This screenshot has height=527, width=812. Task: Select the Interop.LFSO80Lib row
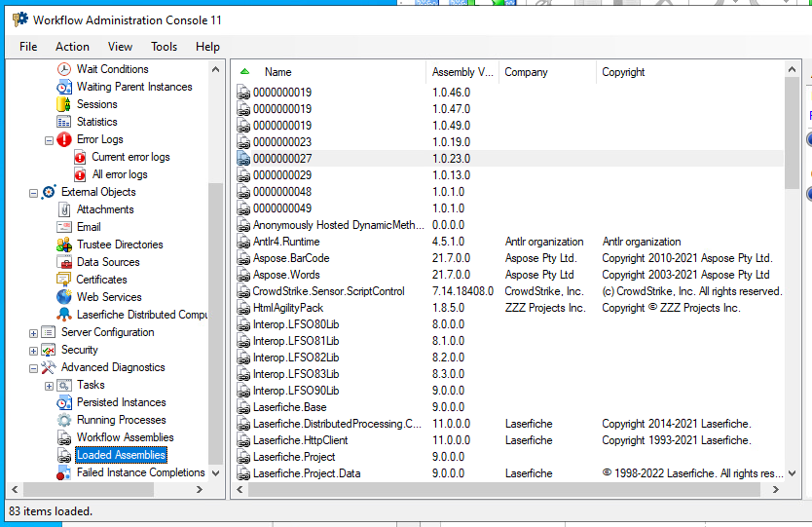point(509,324)
